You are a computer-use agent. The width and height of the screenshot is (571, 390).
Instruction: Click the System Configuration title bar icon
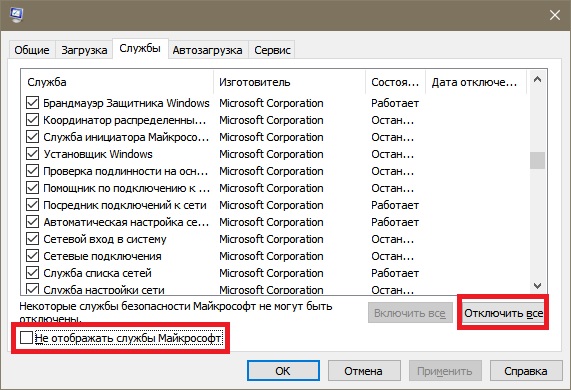coord(16,15)
